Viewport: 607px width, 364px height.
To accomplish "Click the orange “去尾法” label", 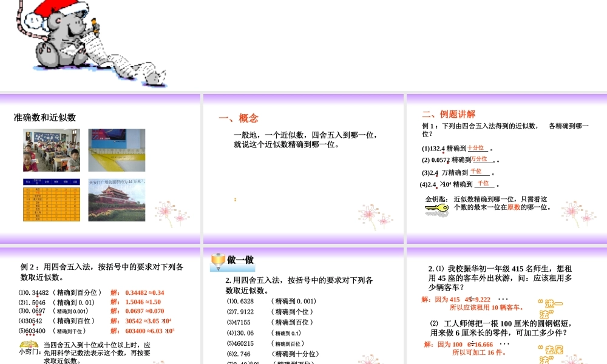I will pos(550,354).
